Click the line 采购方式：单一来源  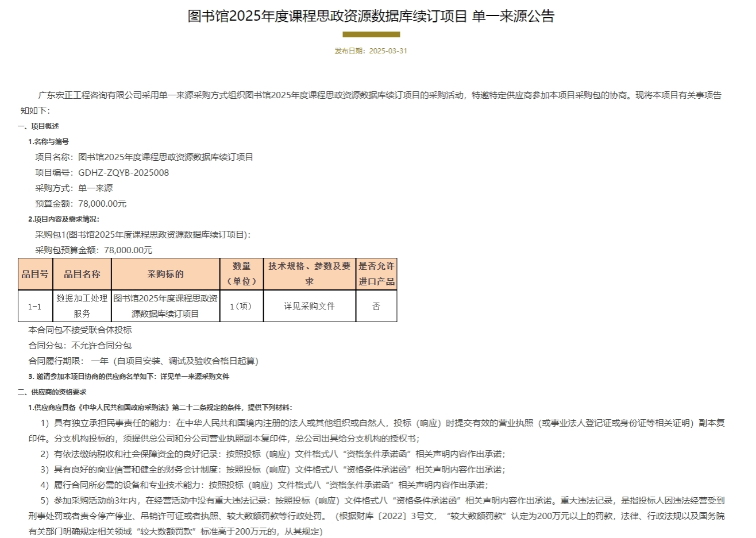coord(74,188)
